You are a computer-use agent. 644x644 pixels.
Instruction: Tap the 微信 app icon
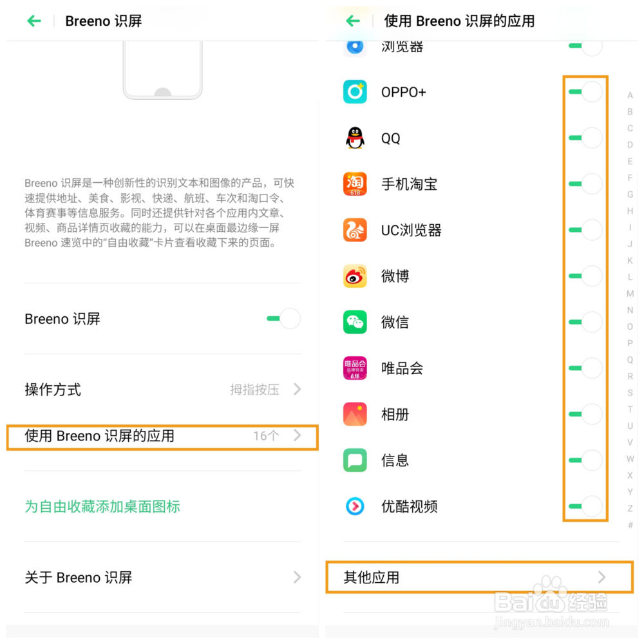[355, 322]
